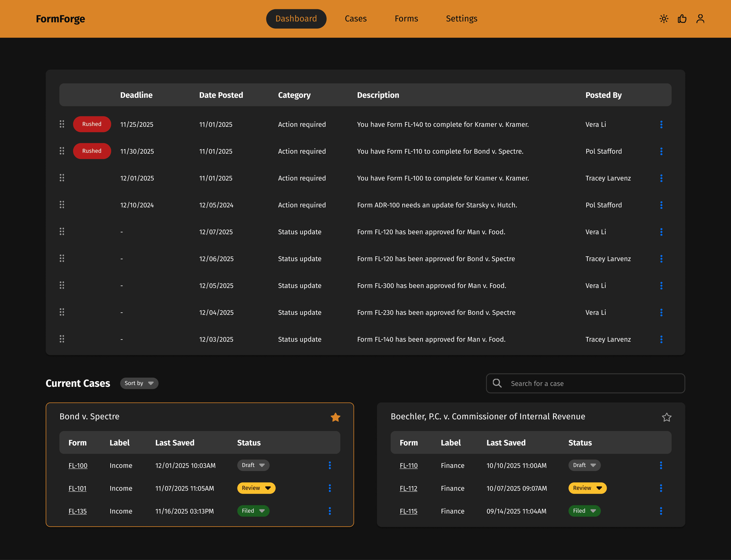
Task: Open kebab menu for Kramer FL-140 row
Action: (661, 124)
